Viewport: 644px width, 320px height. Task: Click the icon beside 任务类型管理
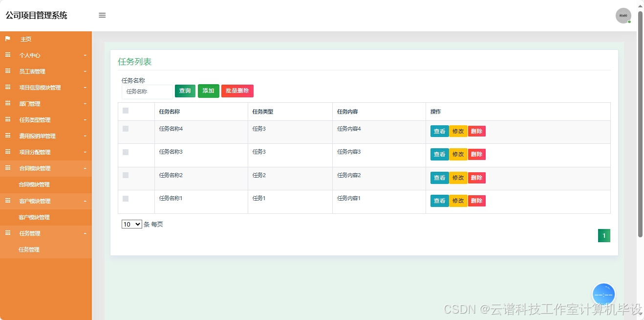[7, 119]
